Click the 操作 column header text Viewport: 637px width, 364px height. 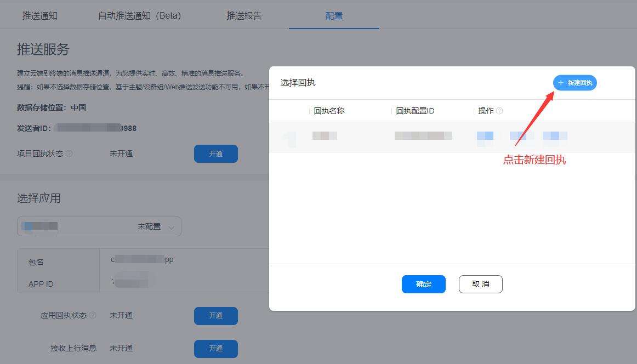click(486, 111)
